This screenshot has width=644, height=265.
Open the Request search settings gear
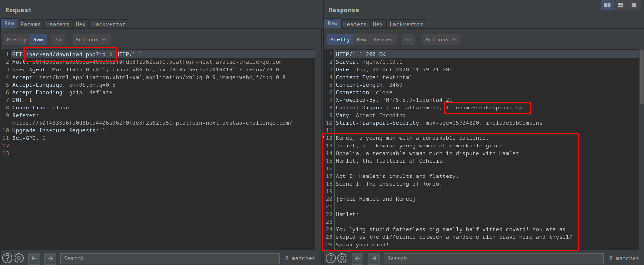(19, 258)
